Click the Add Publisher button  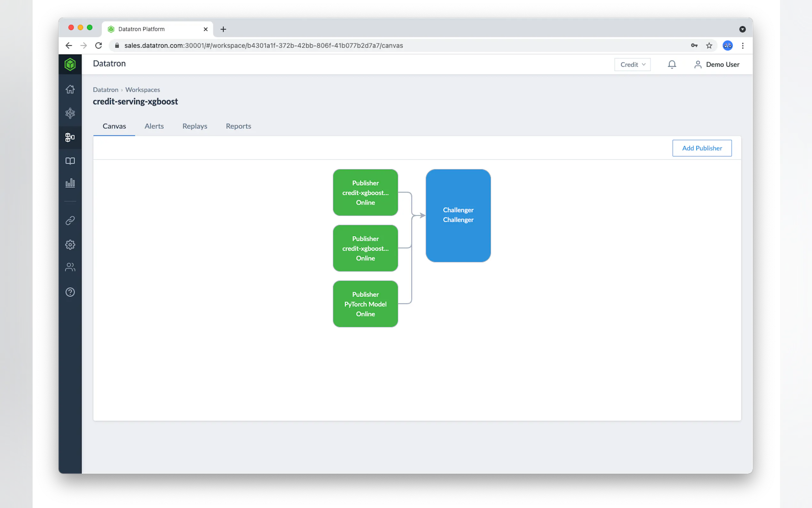click(702, 148)
